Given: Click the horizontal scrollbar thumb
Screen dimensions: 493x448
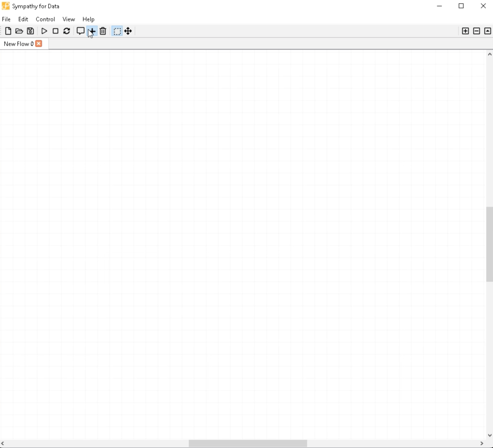Looking at the screenshot, I should [248, 443].
